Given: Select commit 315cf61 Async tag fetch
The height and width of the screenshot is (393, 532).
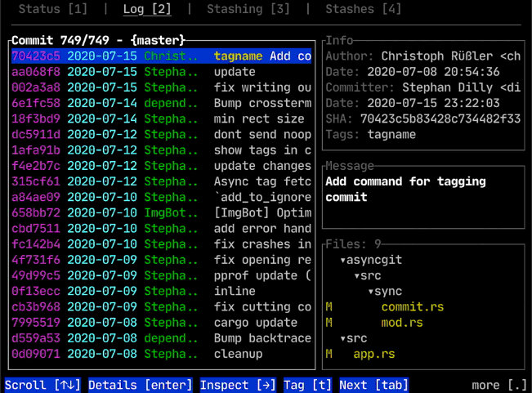Looking at the screenshot, I should [x=161, y=181].
